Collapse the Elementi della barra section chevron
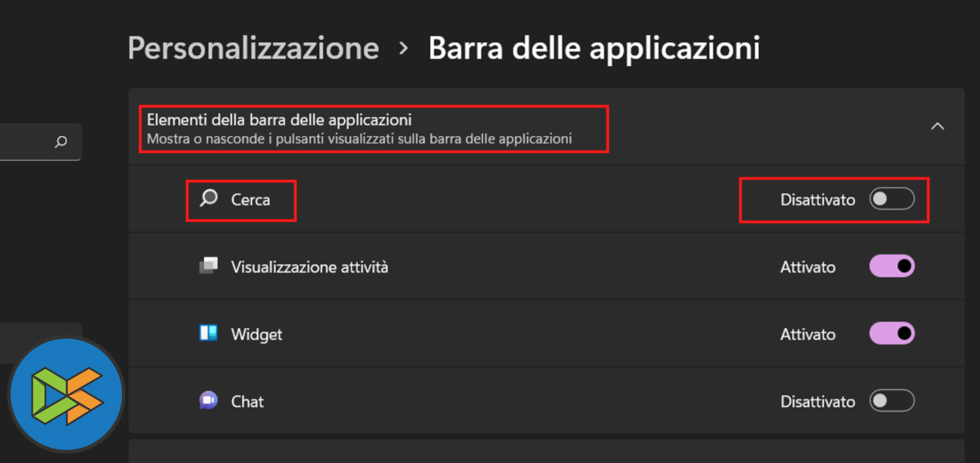The height and width of the screenshot is (463, 980). point(937,127)
